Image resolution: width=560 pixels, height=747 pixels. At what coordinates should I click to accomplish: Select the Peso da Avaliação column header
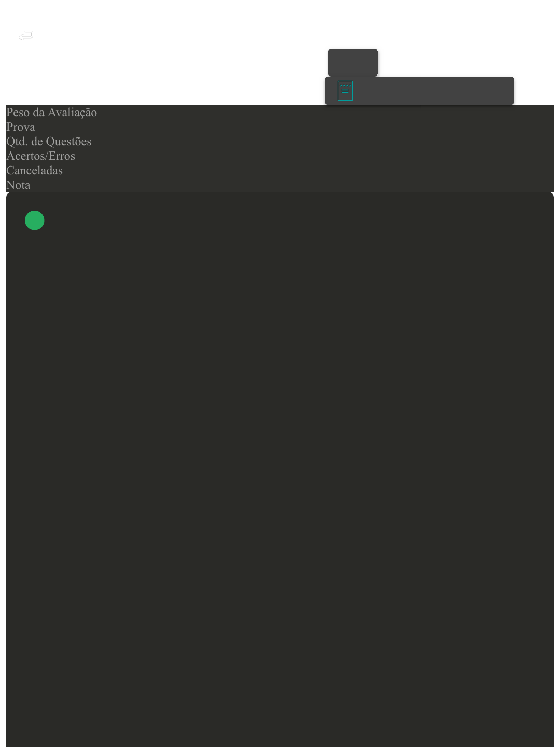click(51, 112)
